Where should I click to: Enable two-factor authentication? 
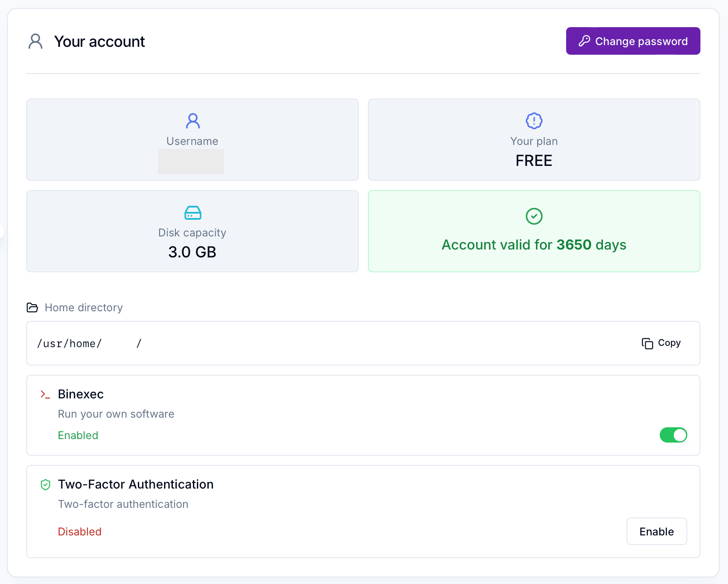pos(657,531)
